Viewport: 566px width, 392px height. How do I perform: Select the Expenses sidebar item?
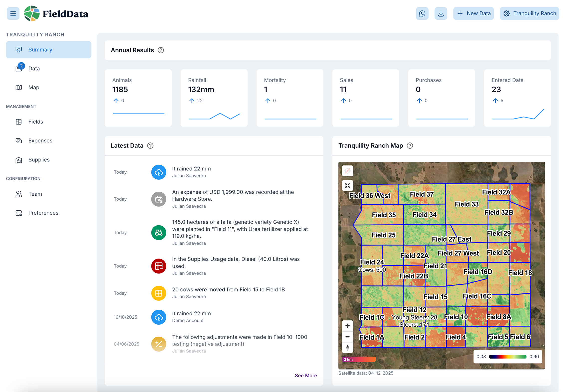click(x=40, y=141)
